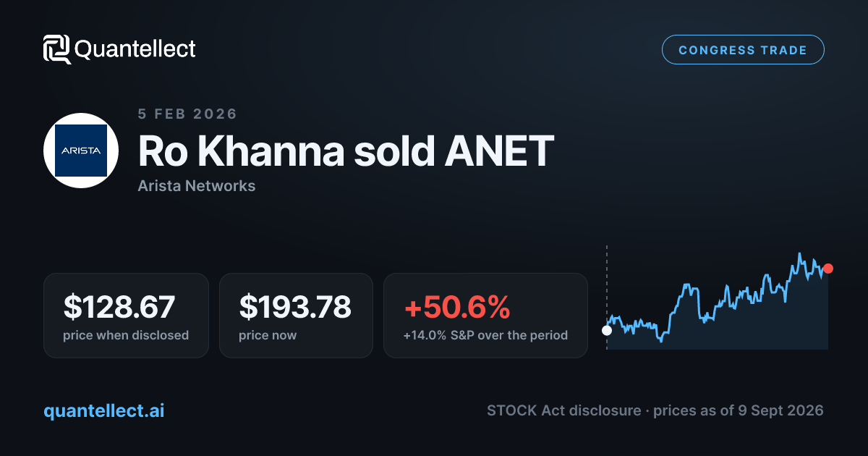Click the Quantellect brand name text

(135, 49)
